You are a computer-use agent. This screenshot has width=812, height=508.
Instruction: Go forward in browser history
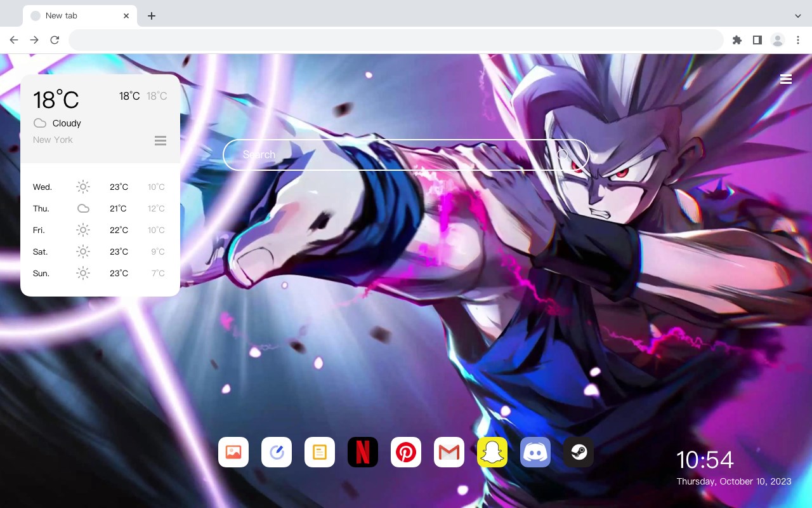click(34, 40)
